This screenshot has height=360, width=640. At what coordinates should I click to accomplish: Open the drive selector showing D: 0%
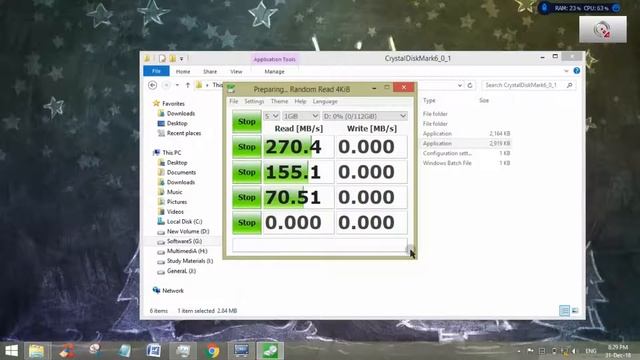(x=364, y=116)
